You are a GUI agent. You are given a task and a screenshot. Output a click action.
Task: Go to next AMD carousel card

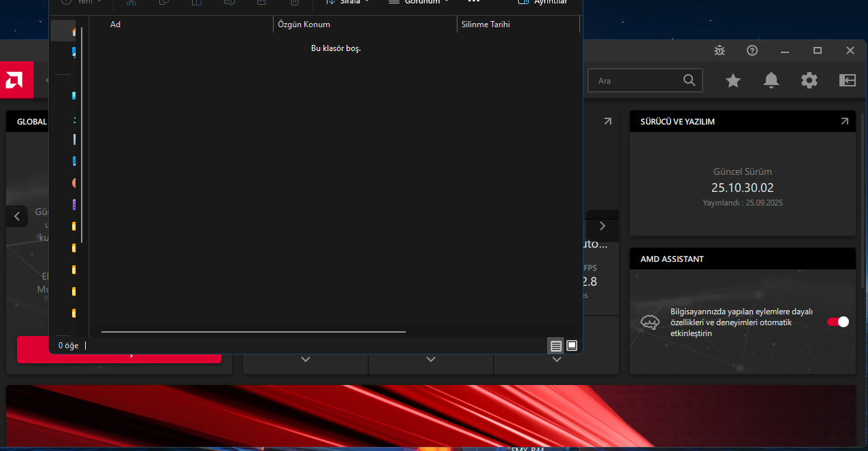tap(602, 226)
